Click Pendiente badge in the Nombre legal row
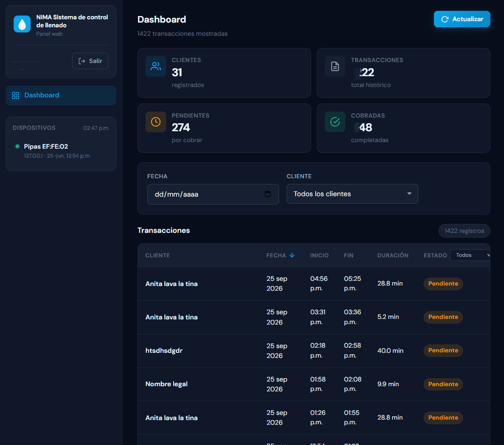504x445 pixels. tap(443, 384)
